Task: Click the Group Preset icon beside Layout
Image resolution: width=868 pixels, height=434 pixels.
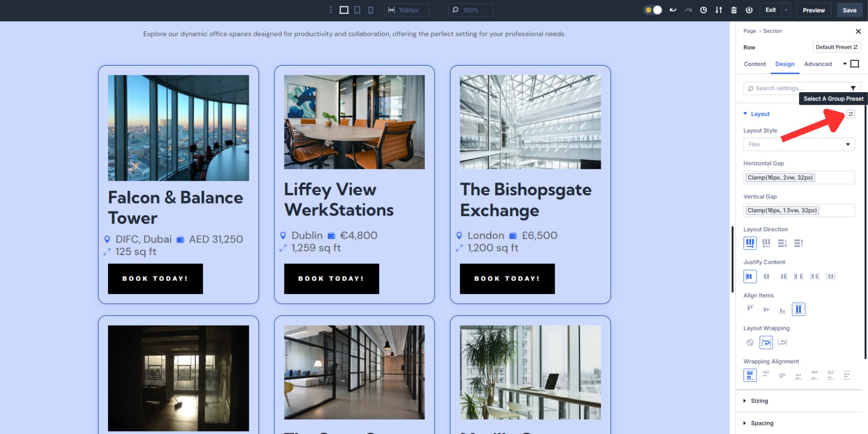Action: click(851, 114)
